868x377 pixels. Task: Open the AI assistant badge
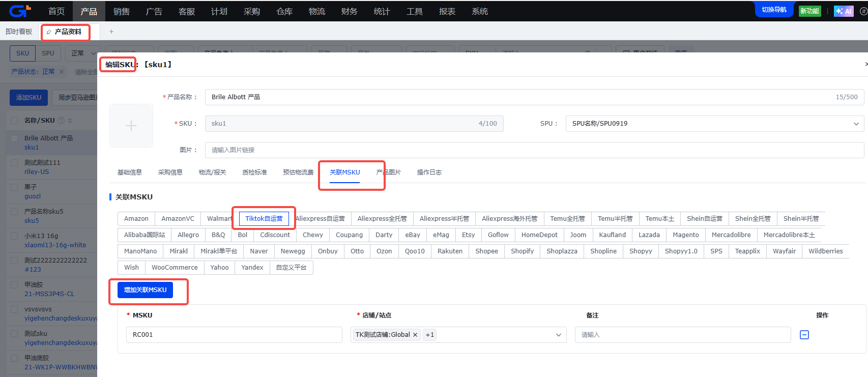tap(843, 11)
